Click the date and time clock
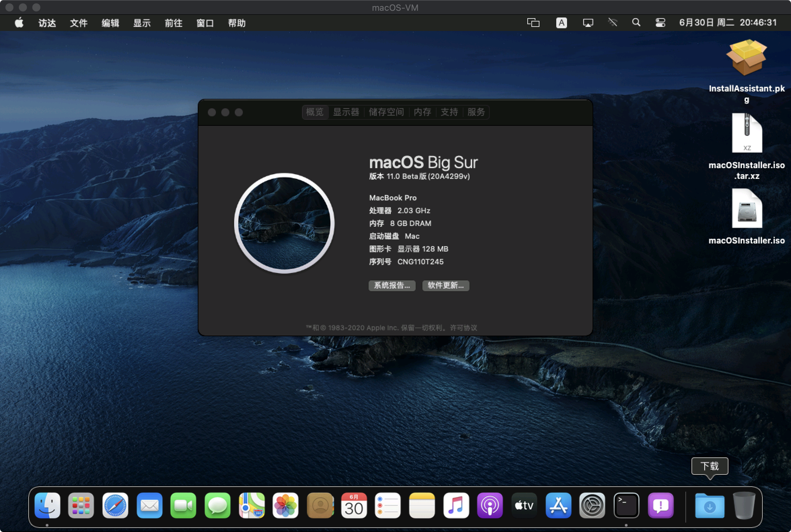791x532 pixels. (728, 23)
